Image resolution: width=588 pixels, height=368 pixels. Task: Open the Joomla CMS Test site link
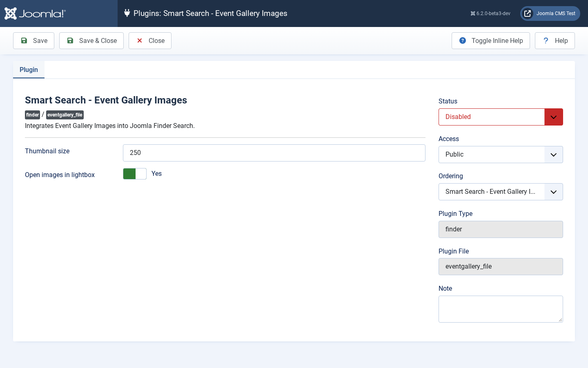tap(550, 13)
